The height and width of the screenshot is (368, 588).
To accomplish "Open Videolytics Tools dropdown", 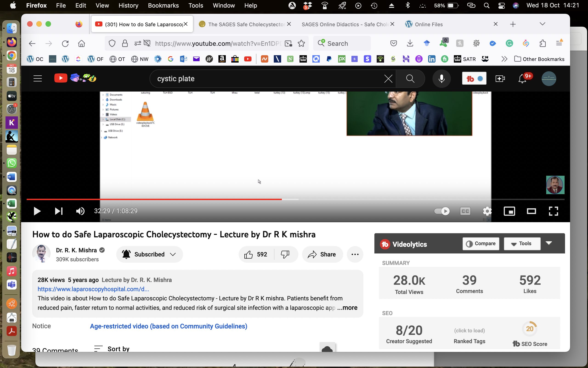I will click(x=522, y=244).
